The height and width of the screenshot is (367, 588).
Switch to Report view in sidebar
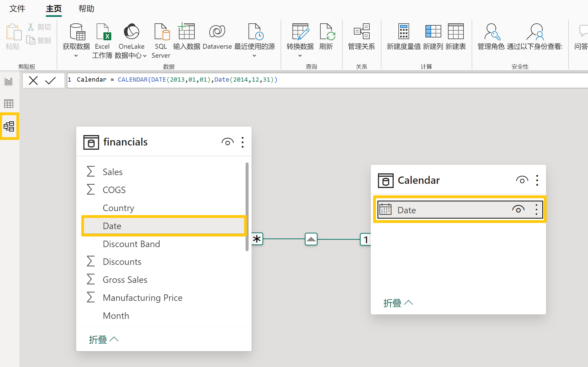[x=9, y=82]
